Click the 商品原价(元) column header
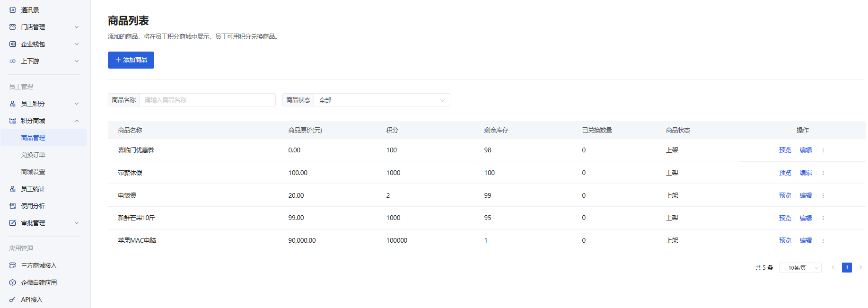This screenshot has width=868, height=308. tap(305, 130)
